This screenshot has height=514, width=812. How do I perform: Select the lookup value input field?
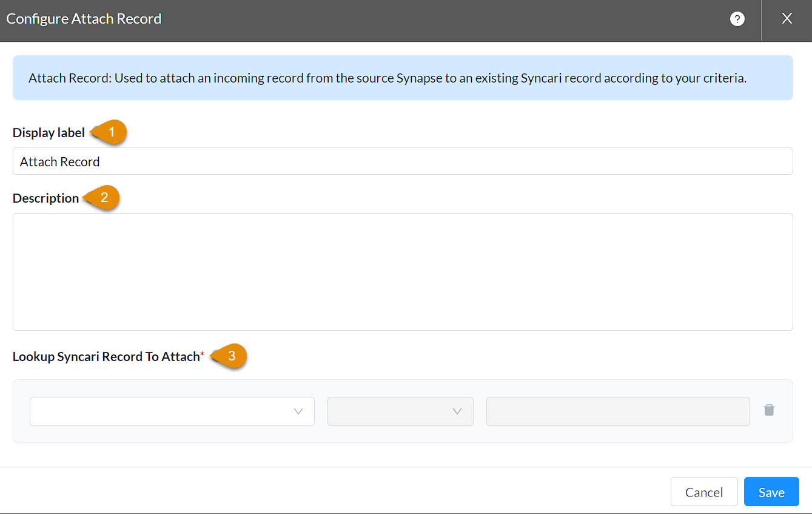[x=618, y=411]
